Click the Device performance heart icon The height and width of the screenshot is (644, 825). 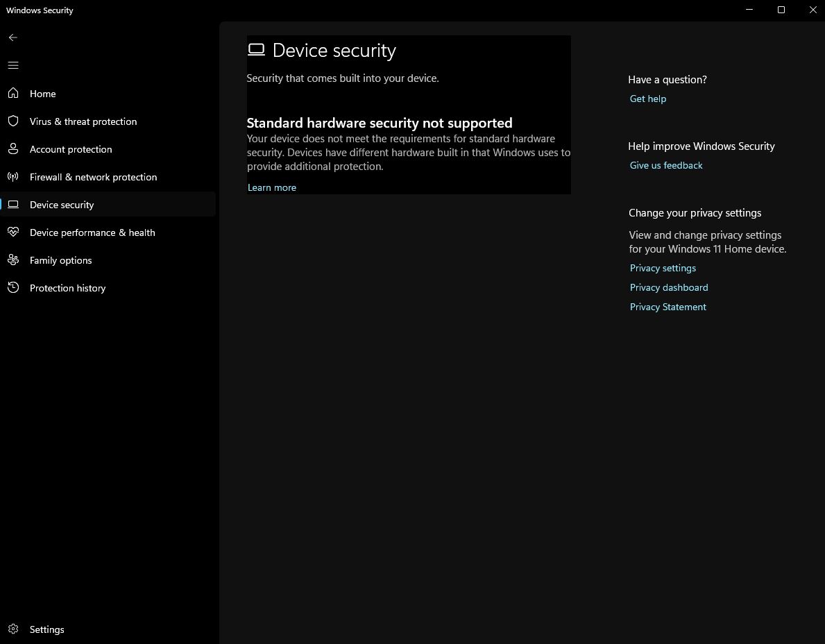pyautogui.click(x=13, y=232)
